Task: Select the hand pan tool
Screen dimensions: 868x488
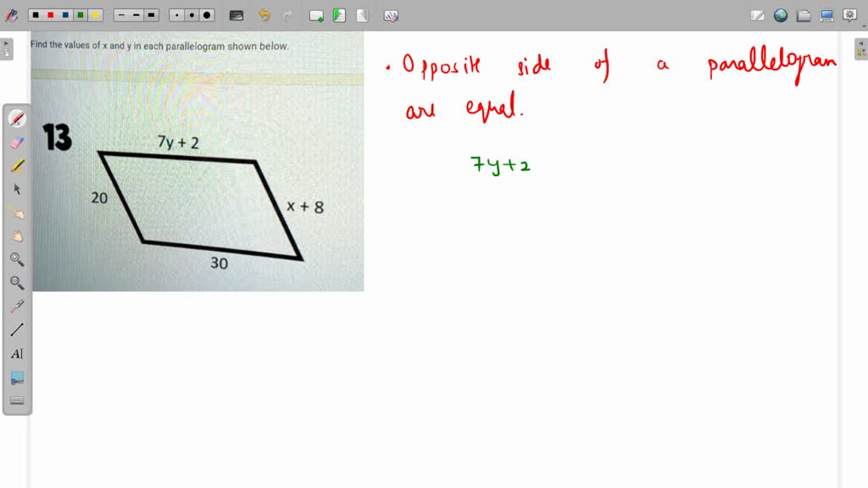Action: click(x=16, y=236)
